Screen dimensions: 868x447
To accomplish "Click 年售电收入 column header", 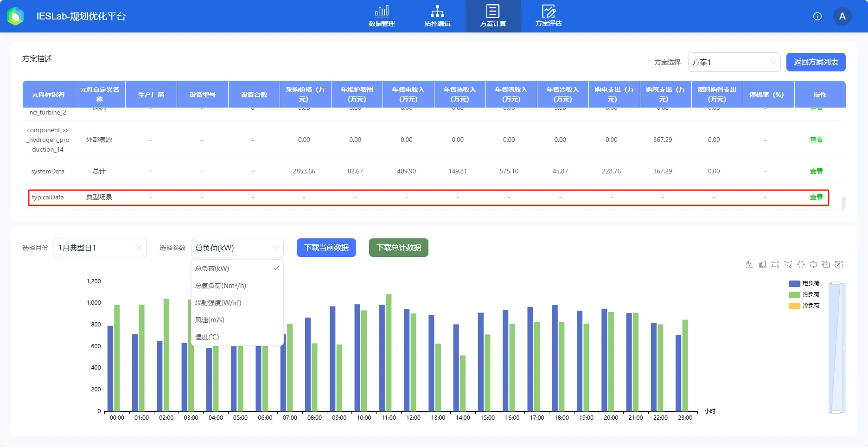I will (408, 95).
